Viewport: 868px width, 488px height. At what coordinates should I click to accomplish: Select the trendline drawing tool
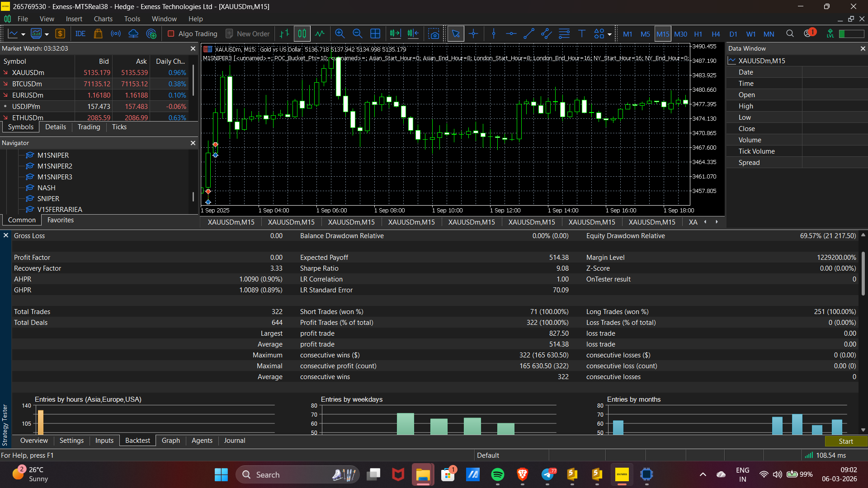pyautogui.click(x=528, y=33)
